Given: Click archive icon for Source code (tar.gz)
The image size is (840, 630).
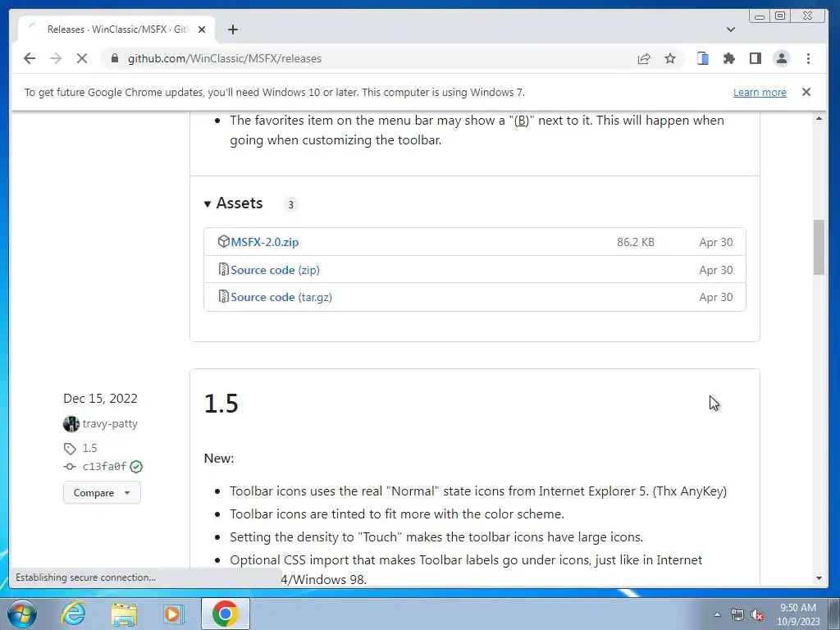Looking at the screenshot, I should coord(223,296).
